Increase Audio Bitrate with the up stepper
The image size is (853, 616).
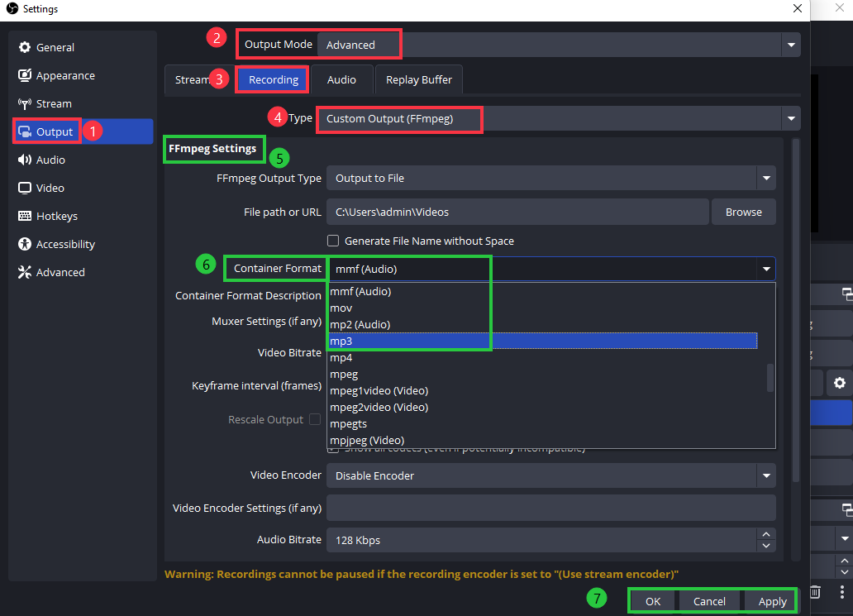click(765, 534)
